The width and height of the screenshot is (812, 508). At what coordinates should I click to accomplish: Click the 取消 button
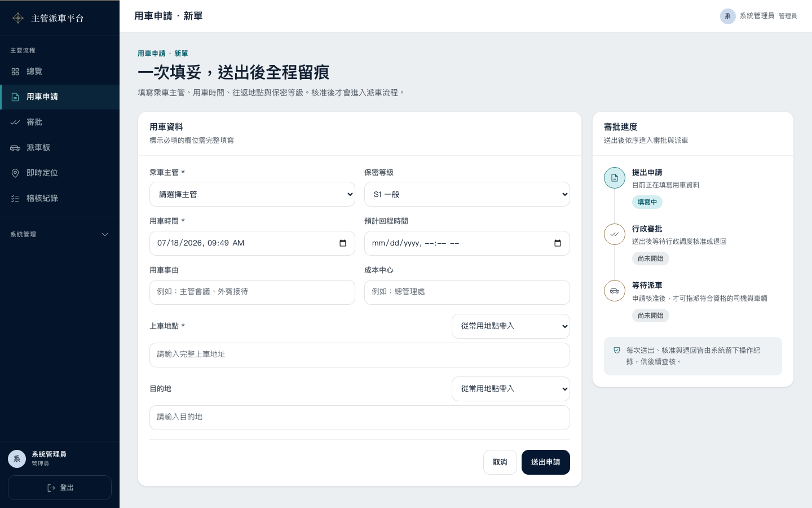tap(500, 462)
